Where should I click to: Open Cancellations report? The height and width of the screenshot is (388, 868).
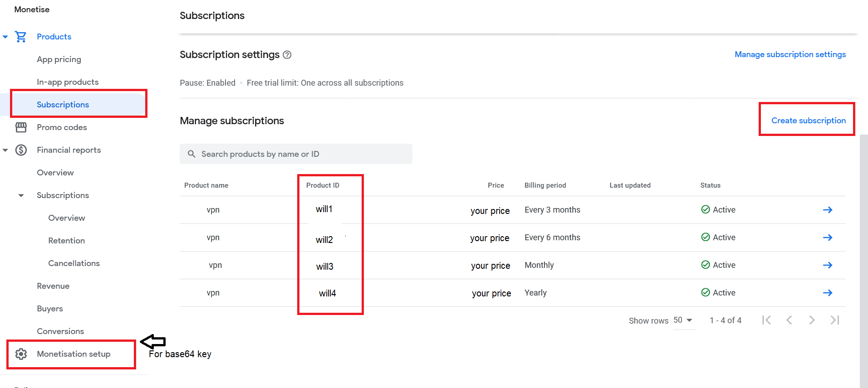[74, 263]
